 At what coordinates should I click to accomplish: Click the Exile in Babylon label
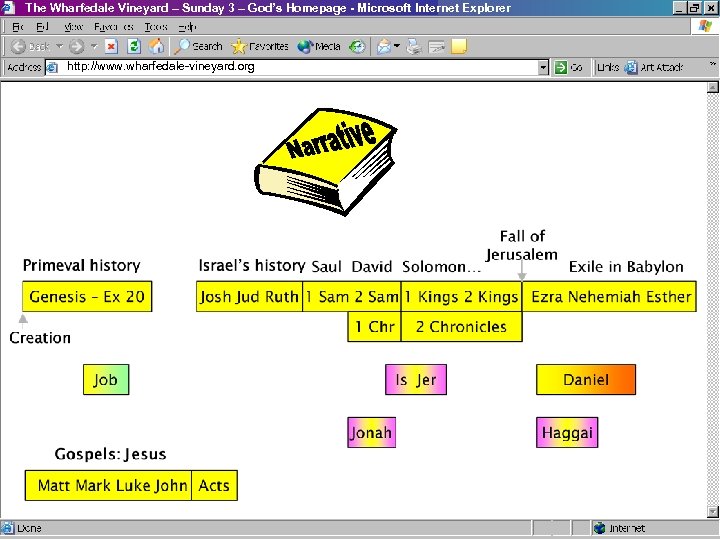[x=626, y=267]
